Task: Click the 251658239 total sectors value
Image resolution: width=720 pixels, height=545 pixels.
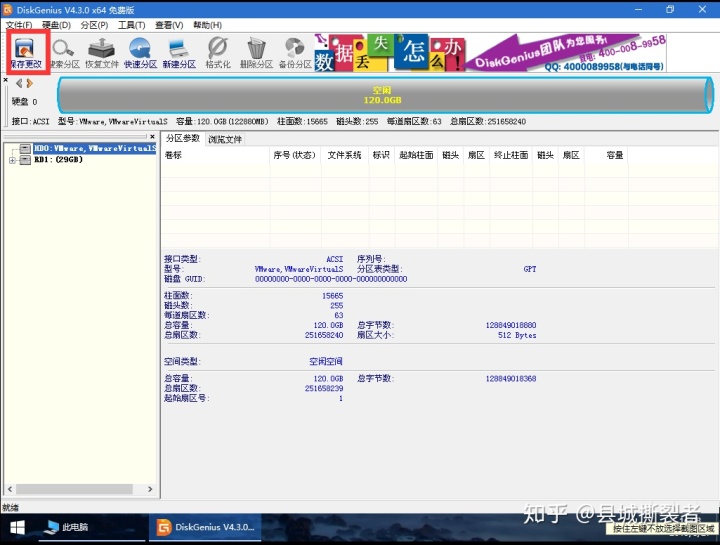Action: [x=324, y=388]
